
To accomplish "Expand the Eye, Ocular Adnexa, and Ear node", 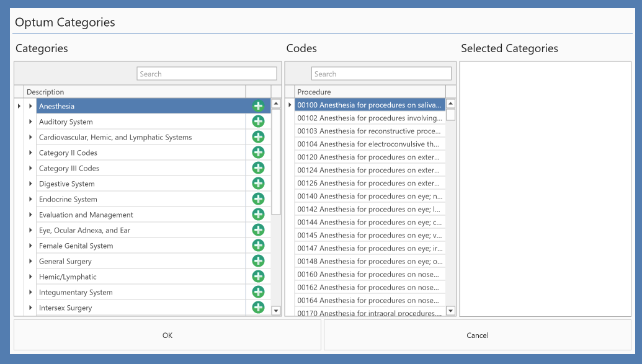I will click(31, 230).
